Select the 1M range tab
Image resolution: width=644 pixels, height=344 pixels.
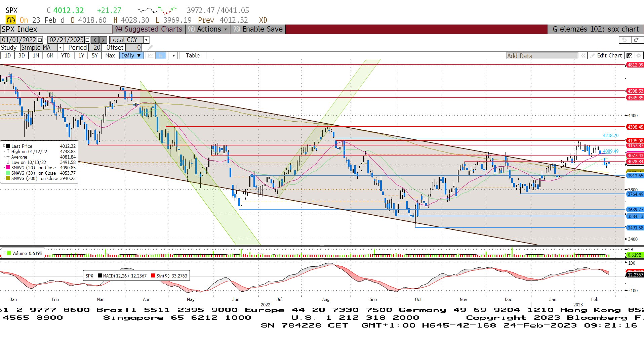36,55
